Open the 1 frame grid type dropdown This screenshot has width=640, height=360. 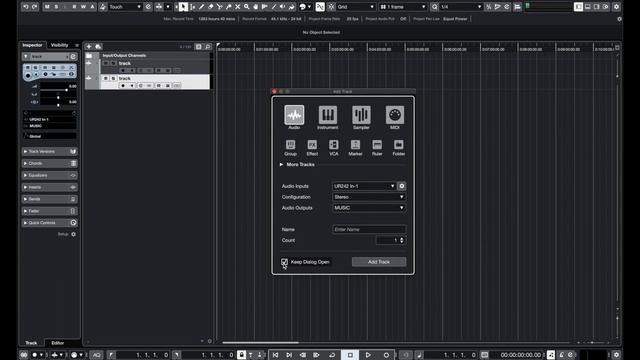[402, 7]
